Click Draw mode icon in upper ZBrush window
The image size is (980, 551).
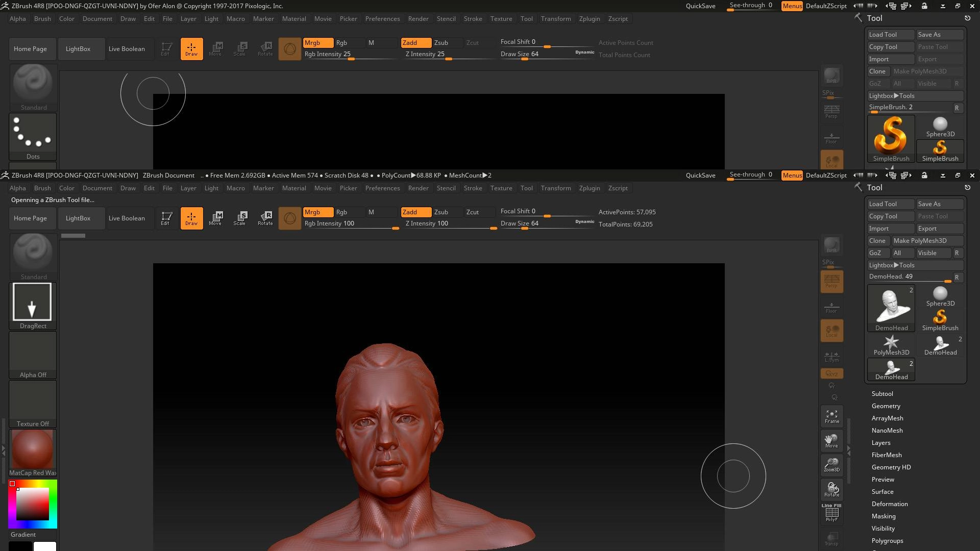pos(191,49)
